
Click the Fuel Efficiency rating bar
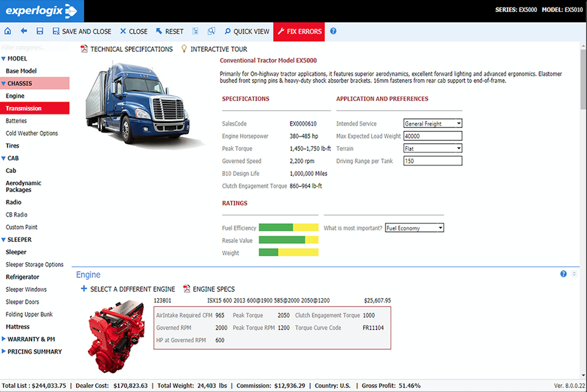[x=288, y=228]
